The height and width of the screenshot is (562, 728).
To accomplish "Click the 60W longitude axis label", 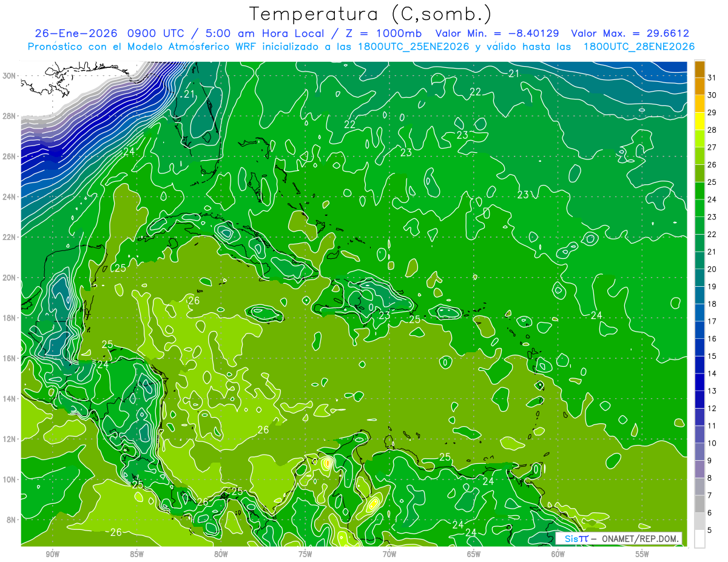I will click(558, 554).
